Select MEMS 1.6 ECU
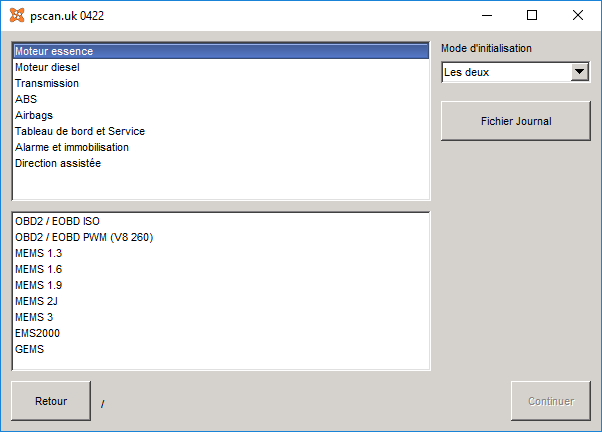Screen dimensions: 602x432 221,269
